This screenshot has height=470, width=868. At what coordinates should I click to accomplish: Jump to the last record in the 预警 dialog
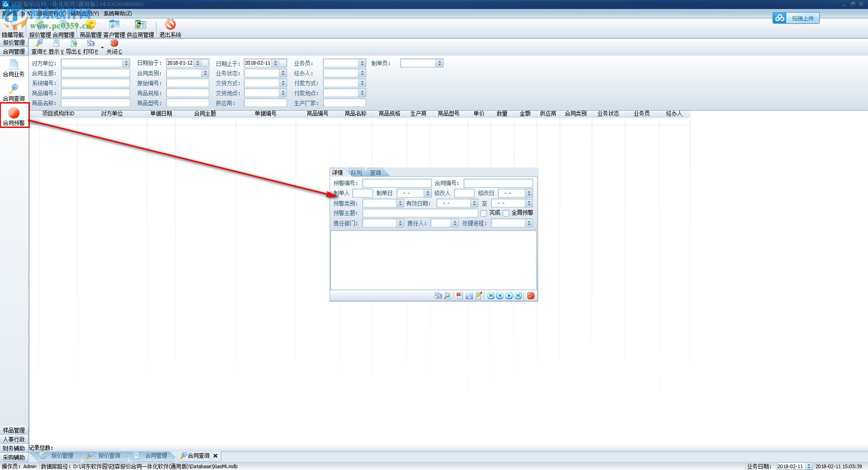518,296
